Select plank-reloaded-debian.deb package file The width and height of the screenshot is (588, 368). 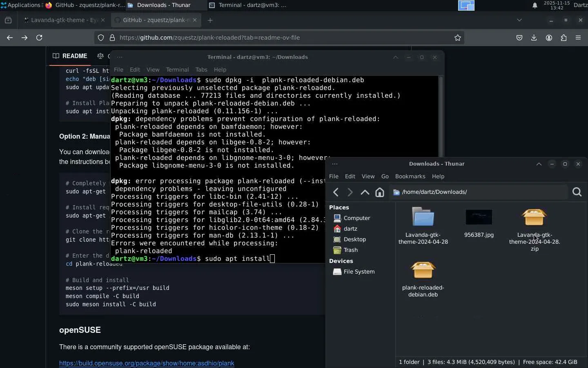click(x=423, y=279)
